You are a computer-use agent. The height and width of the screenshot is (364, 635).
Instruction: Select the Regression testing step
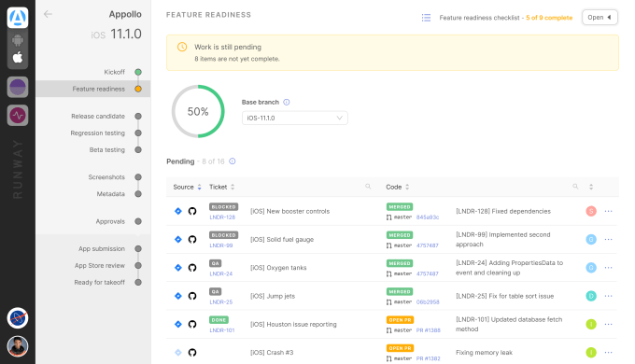coord(98,133)
